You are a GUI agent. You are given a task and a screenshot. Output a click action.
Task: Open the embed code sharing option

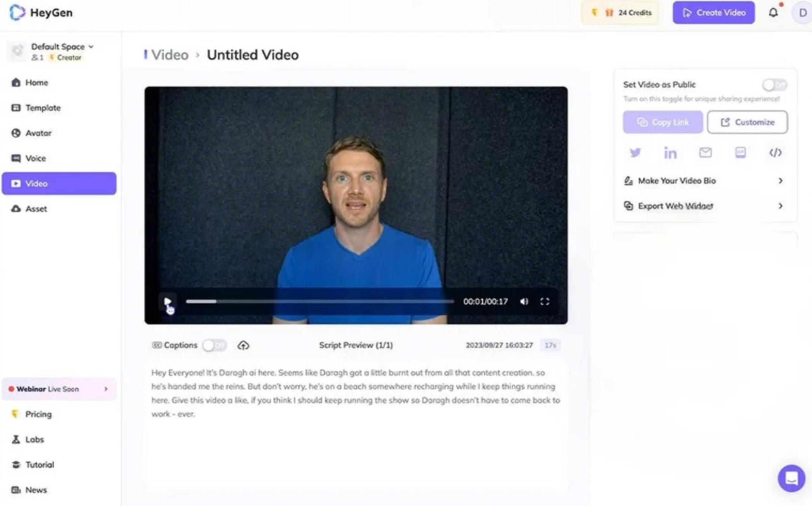coord(776,153)
